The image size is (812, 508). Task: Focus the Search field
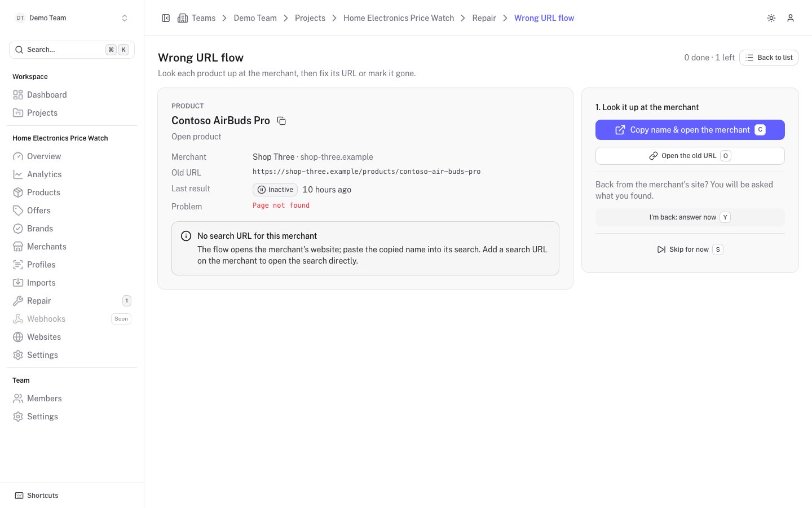[x=72, y=50]
